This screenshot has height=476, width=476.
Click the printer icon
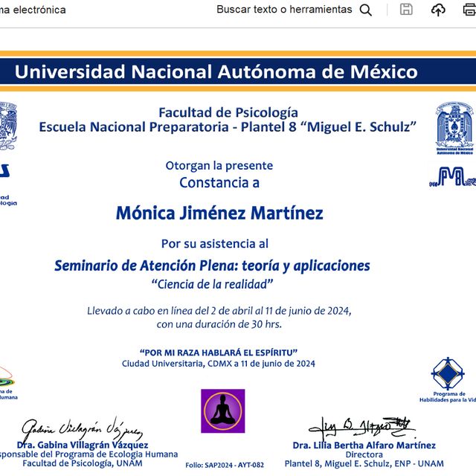click(x=469, y=10)
